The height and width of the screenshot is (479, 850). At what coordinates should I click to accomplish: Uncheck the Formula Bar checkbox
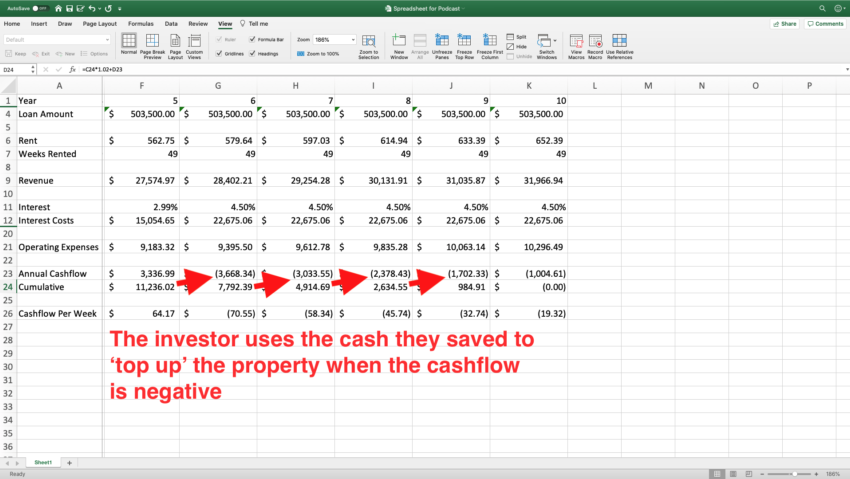(252, 39)
